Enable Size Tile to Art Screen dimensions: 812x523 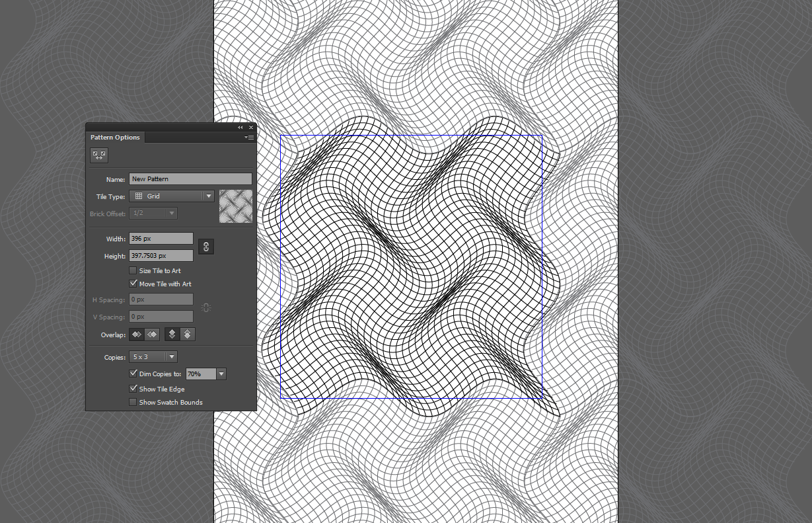tap(132, 270)
